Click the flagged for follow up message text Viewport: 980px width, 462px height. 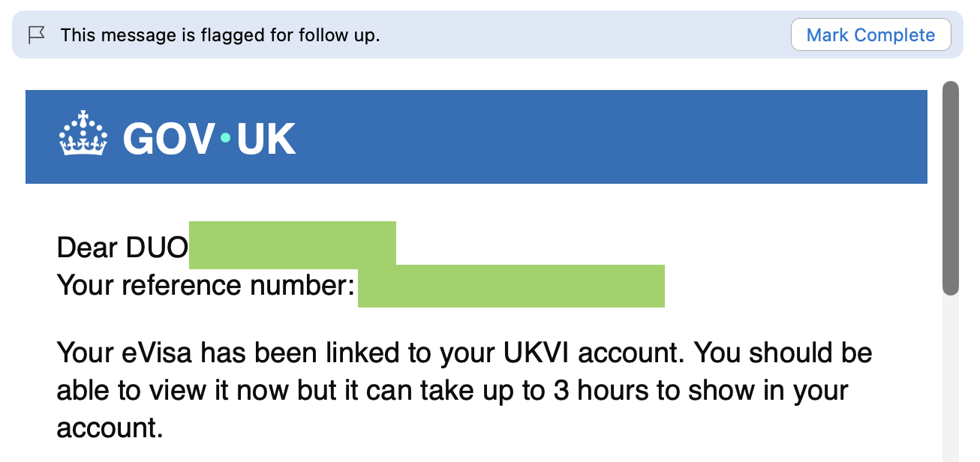pos(220,35)
